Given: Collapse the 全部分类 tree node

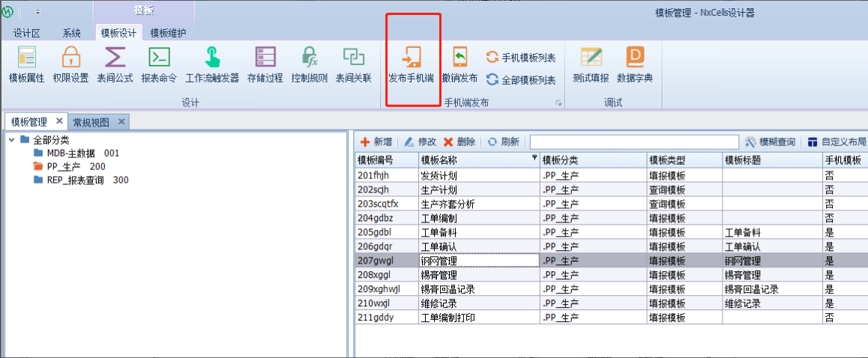Looking at the screenshot, I should pyautogui.click(x=12, y=140).
